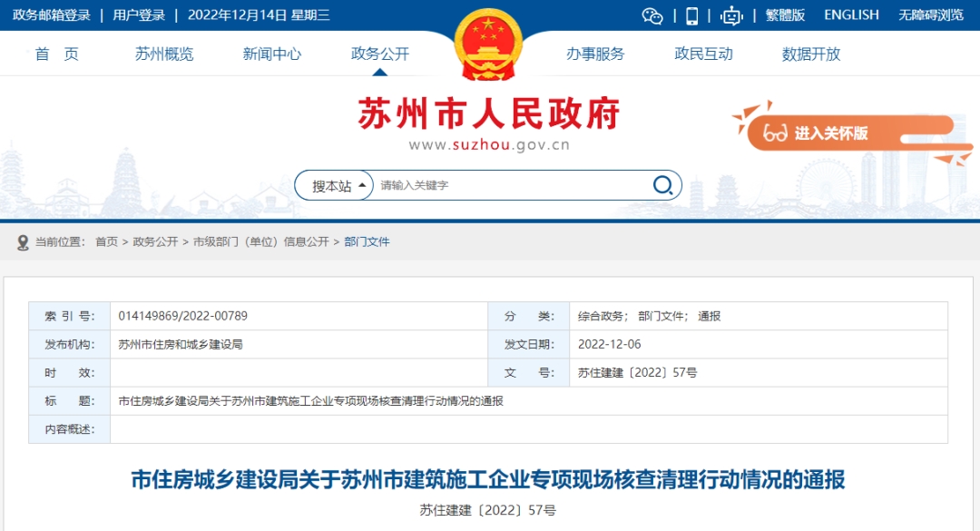The width and height of the screenshot is (980, 531).
Task: Click the magnifier search icon
Action: (663, 184)
